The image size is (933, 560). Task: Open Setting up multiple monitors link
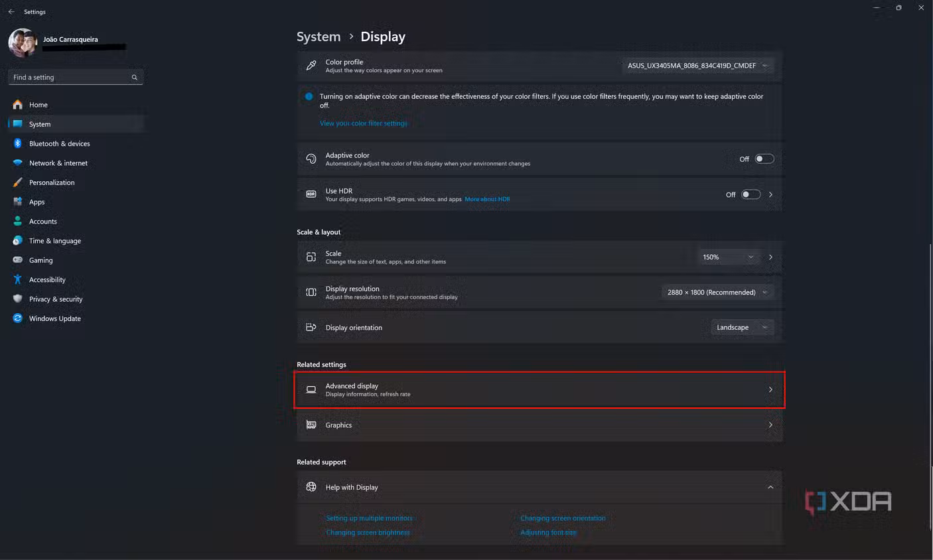point(369,518)
